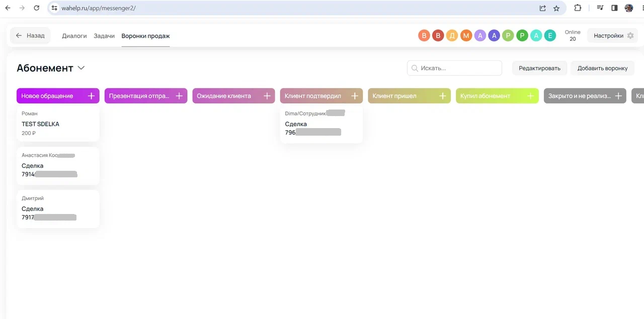Screen dimensions: 644x319
Task: Add deal in Купил абонемент column
Action: [x=530, y=96]
